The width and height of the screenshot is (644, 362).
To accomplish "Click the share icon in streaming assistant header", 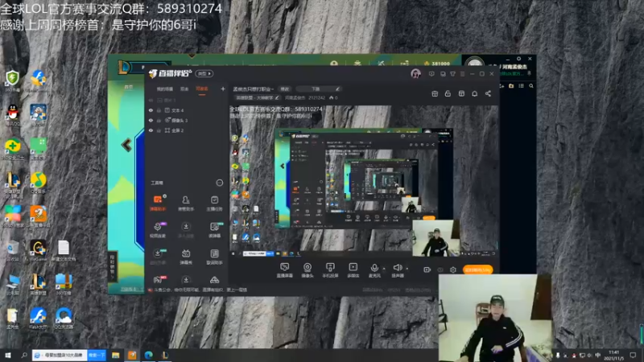I will click(x=488, y=93).
